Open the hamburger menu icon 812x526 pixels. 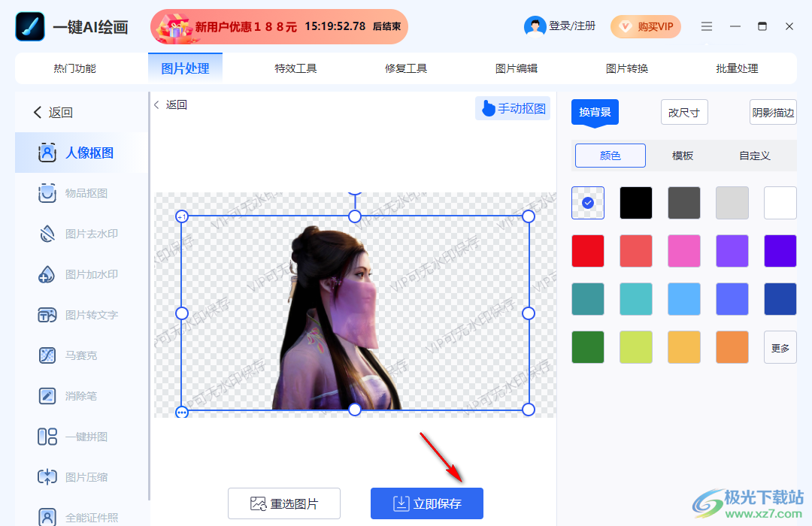706,26
